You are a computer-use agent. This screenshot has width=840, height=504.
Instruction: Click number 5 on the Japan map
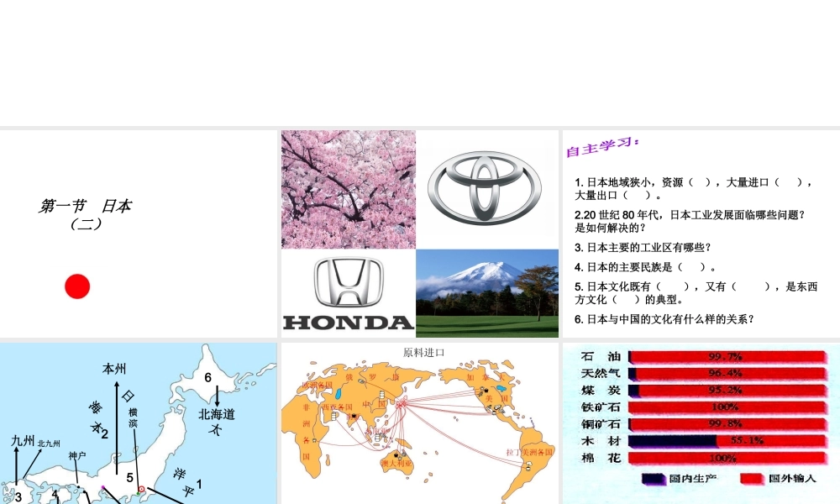(x=129, y=477)
